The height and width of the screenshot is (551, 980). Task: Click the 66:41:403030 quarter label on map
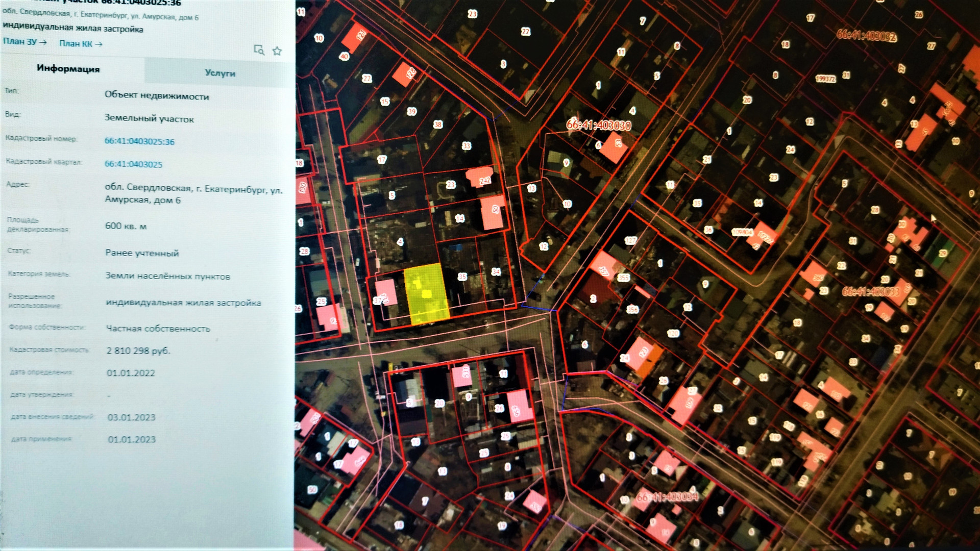click(599, 126)
